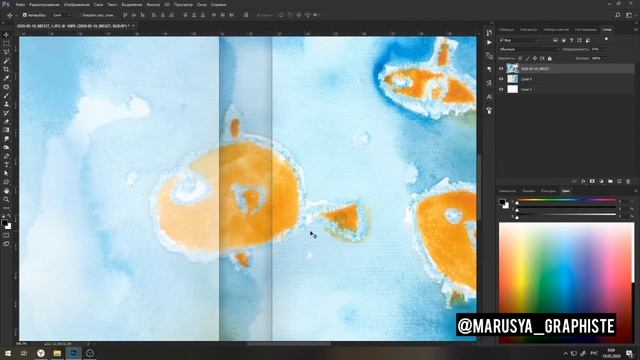
Task: Select the Zoom tool in the toolbox
Action: click(x=6, y=199)
